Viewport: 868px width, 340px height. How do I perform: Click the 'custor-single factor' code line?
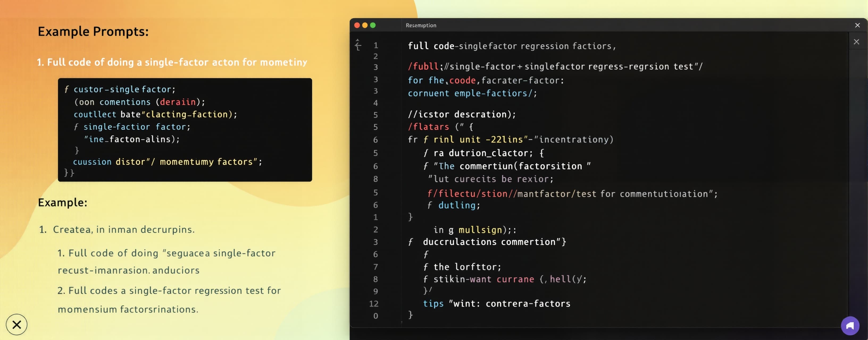click(120, 89)
